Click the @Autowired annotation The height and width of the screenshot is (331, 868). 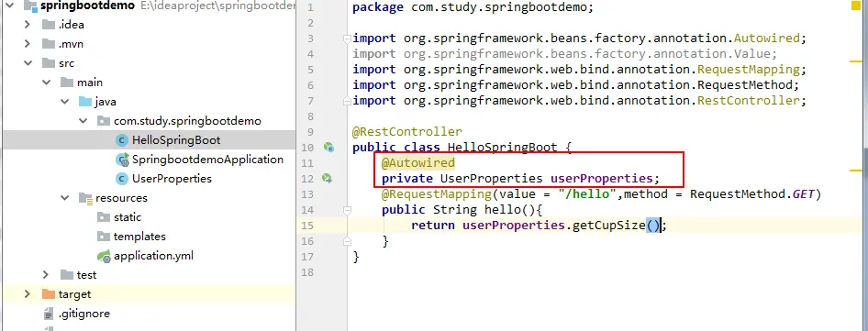click(x=418, y=162)
